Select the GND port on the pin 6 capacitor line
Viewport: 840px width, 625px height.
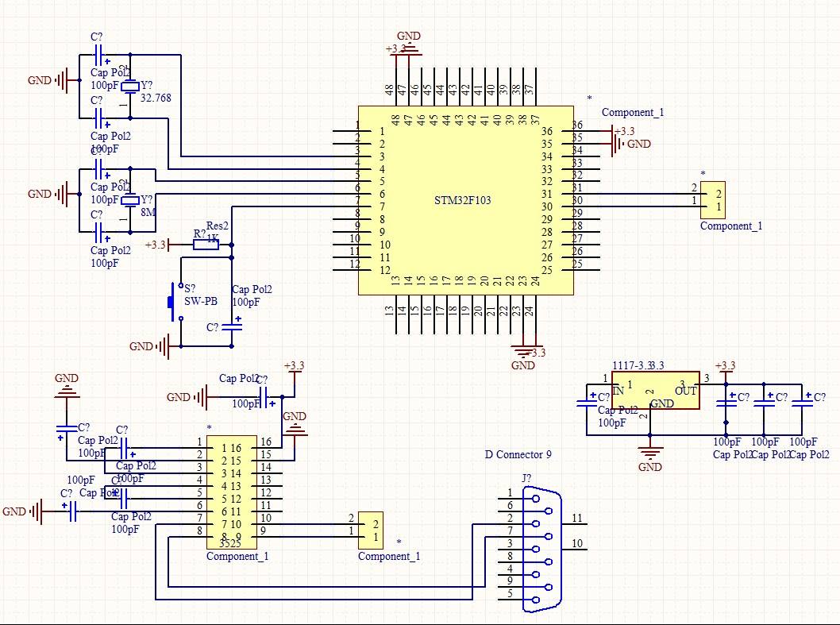point(23,511)
